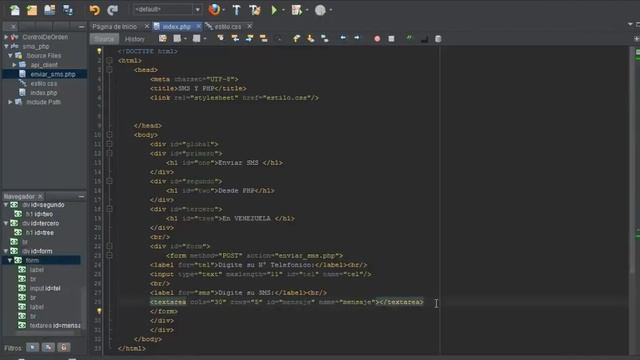
Task: Shift line right with the editor toolbar arrow
Action: click(357, 38)
